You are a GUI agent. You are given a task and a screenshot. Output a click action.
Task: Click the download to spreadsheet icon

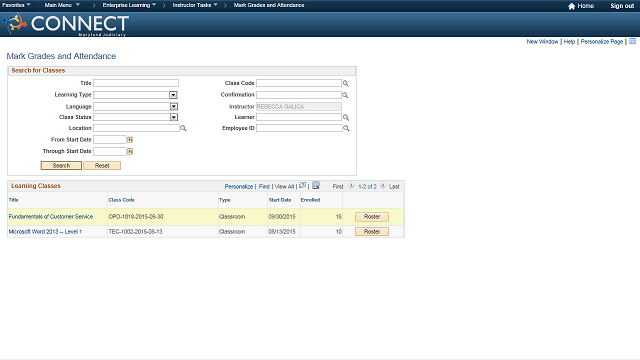[316, 185]
